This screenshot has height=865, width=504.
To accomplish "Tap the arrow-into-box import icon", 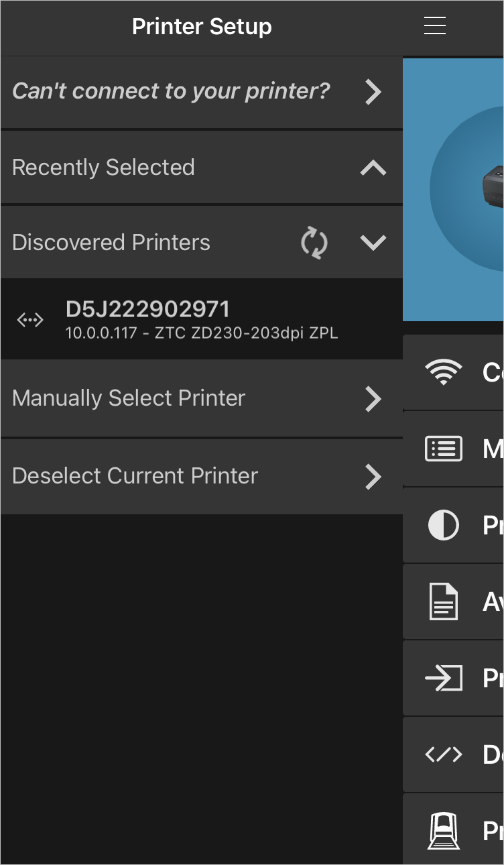I will coord(444,678).
